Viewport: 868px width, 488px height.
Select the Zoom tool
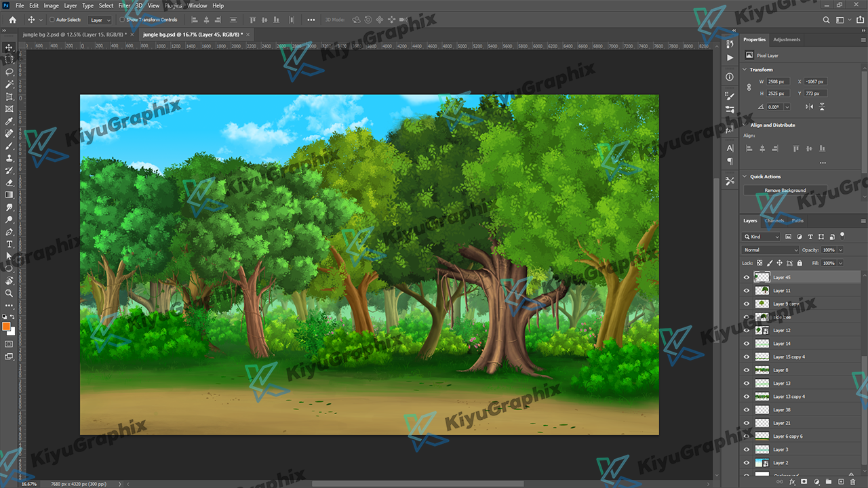[x=9, y=293]
